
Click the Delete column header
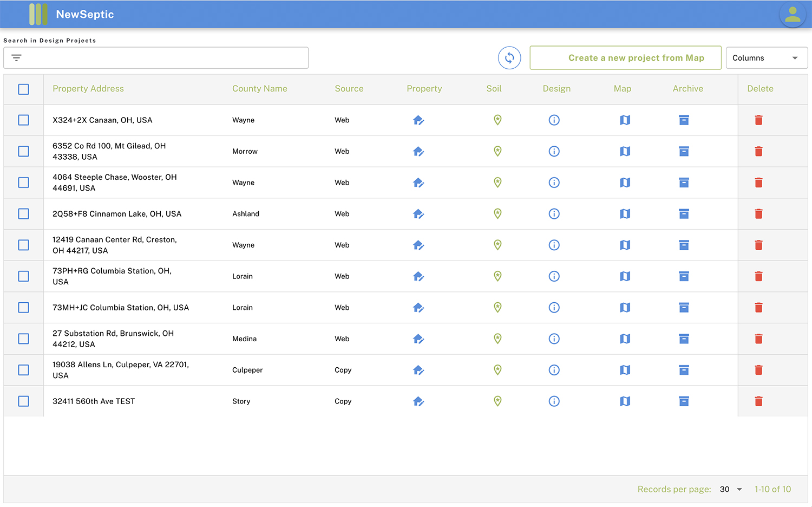click(760, 89)
